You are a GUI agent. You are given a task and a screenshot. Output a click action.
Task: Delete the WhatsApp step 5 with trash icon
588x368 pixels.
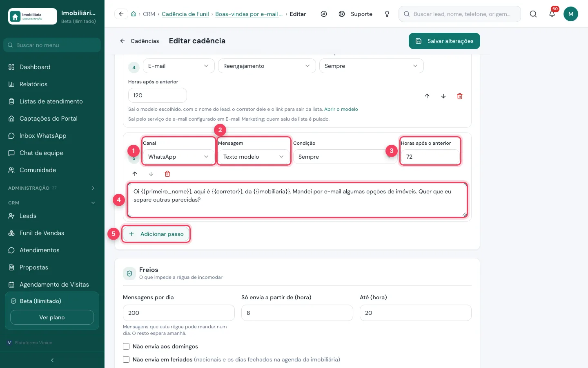pyautogui.click(x=167, y=174)
